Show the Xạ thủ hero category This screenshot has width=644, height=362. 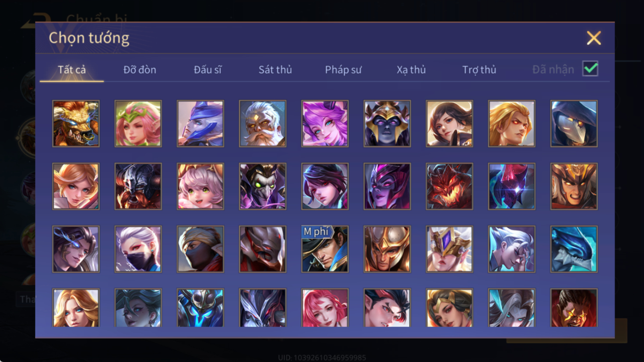[x=411, y=70]
